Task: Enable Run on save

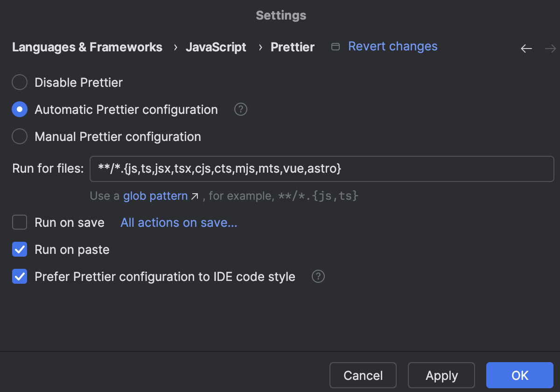Action: (19, 222)
